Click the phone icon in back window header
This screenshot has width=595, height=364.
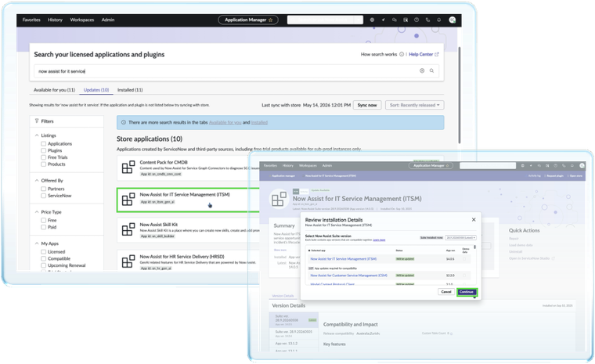[x=427, y=20]
